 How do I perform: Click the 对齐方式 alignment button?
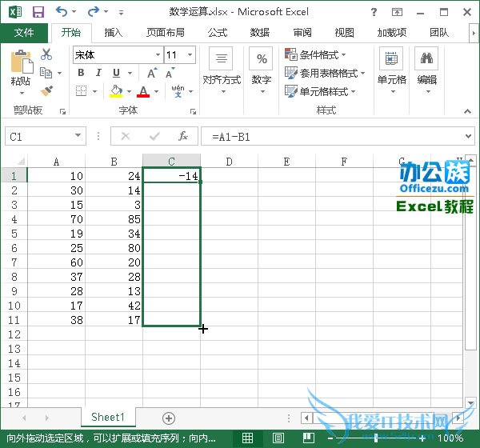222,68
